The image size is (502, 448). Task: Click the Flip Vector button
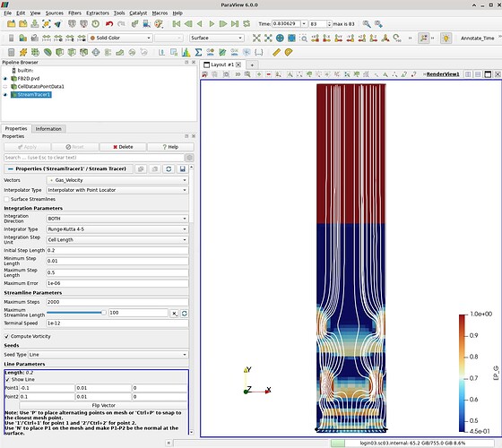click(103, 405)
